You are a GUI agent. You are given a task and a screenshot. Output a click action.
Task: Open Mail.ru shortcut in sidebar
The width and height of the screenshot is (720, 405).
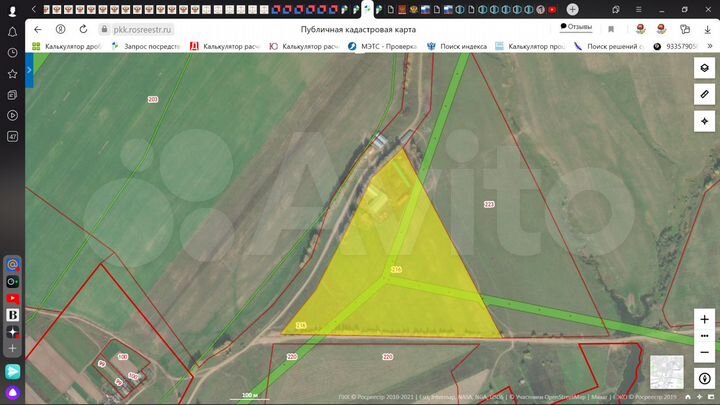(x=12, y=264)
